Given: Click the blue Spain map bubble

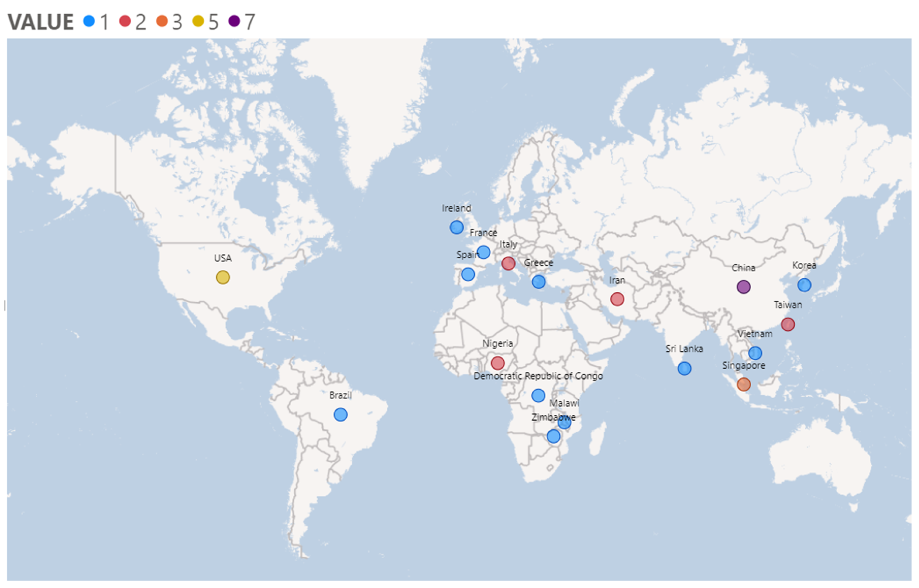Looking at the screenshot, I should click(x=468, y=274).
